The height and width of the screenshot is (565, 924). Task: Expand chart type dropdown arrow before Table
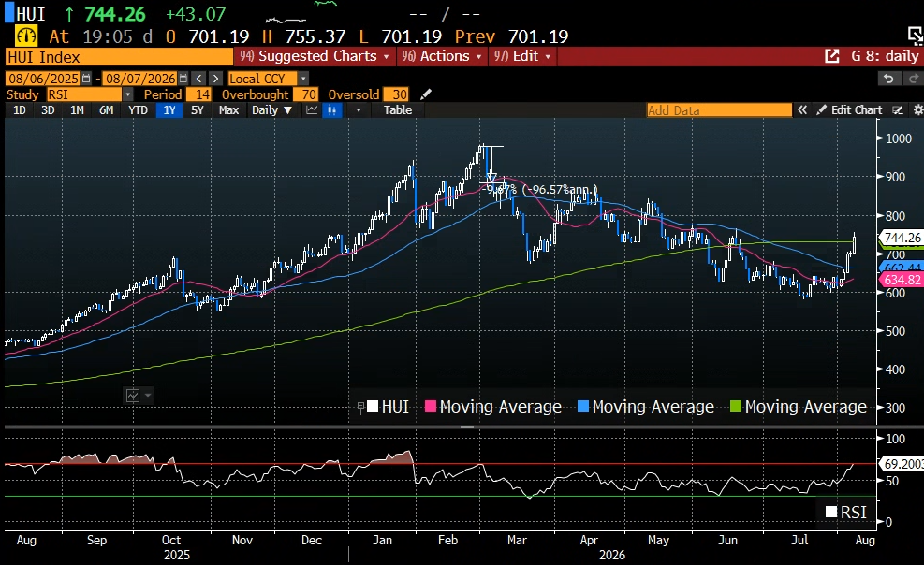[358, 110]
